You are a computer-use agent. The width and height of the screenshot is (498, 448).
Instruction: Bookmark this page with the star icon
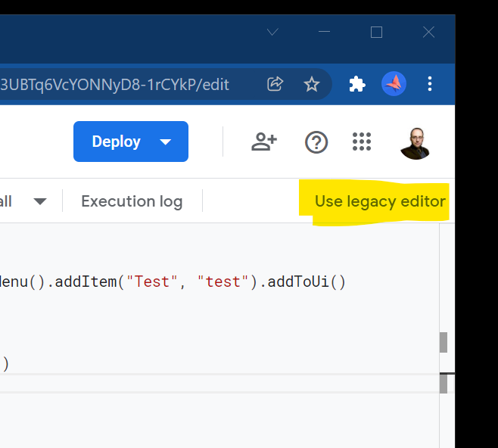click(311, 84)
